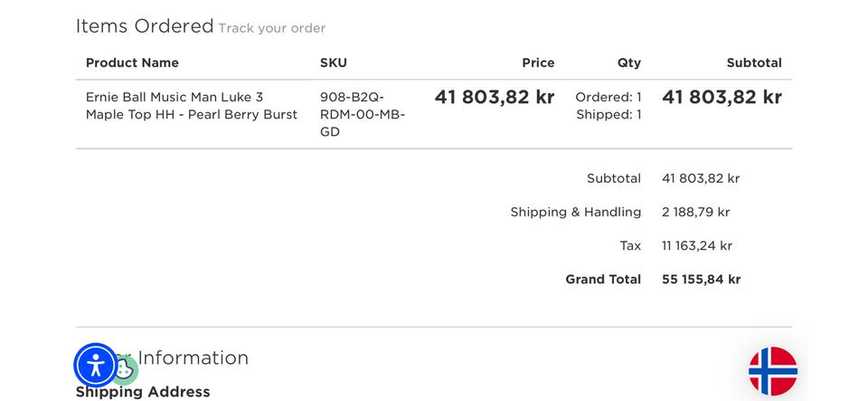Click the Tax amount 11 163,24 kr

pyautogui.click(x=696, y=245)
